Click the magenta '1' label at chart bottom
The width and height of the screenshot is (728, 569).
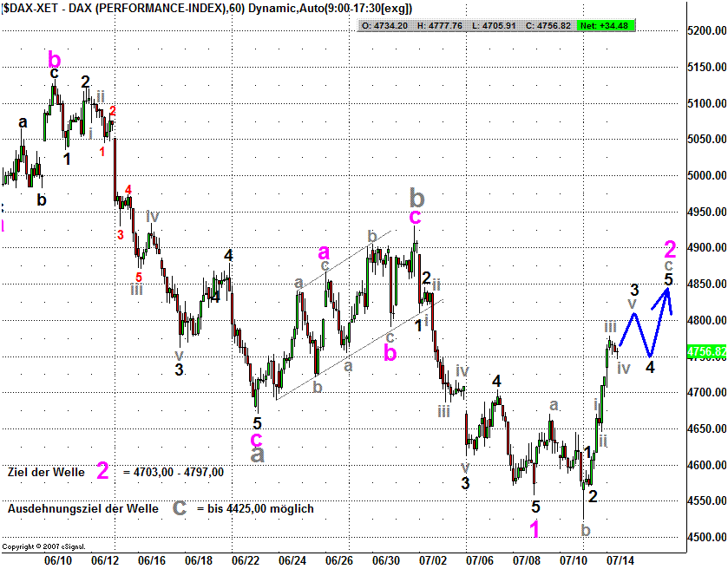pyautogui.click(x=535, y=528)
